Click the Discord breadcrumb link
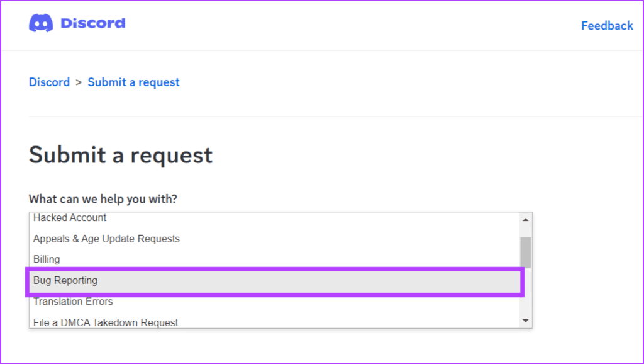The width and height of the screenshot is (644, 364). pos(49,82)
